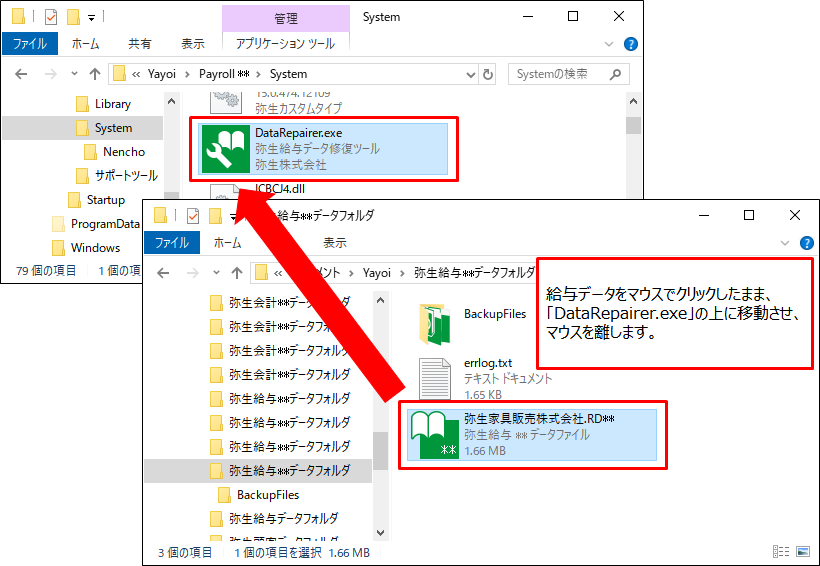The image size is (820, 566).
Task: Open recent locations dropdown in データフォルダ window
Action: click(x=216, y=273)
